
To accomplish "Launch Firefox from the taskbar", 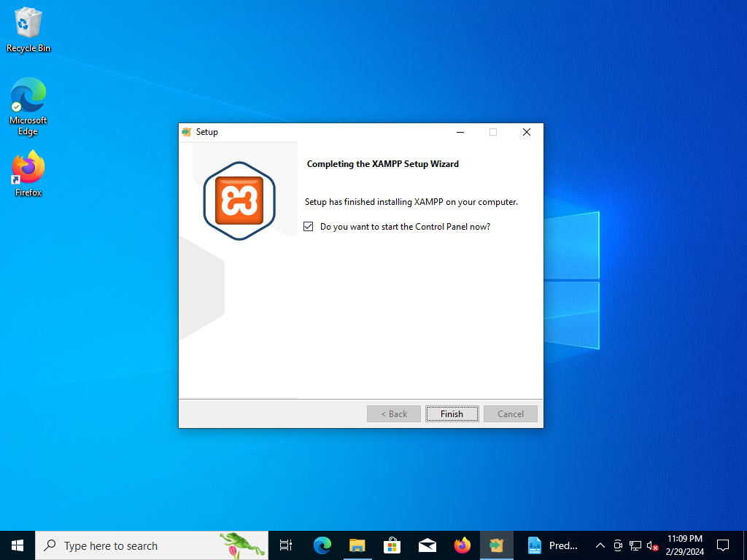I will point(462,545).
